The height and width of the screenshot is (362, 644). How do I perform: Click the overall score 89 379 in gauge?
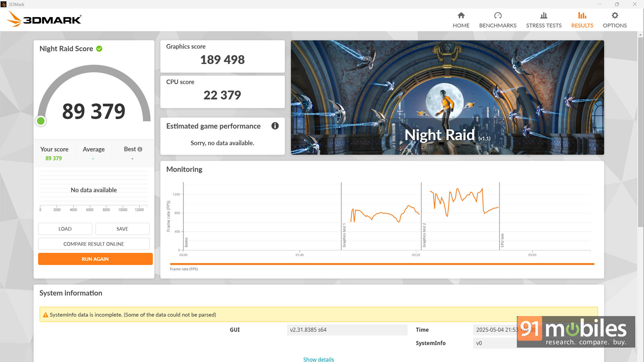click(94, 111)
